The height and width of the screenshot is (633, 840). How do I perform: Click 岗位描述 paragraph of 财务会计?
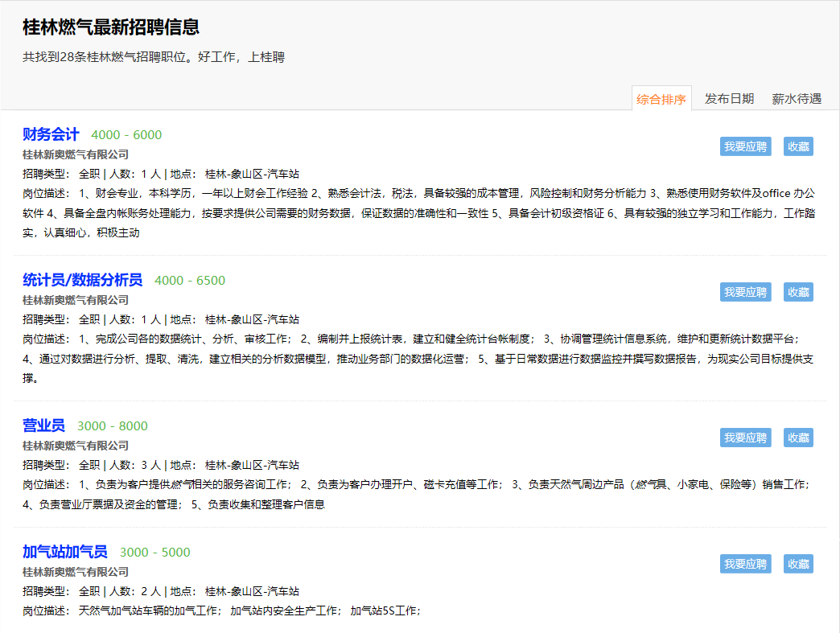click(x=419, y=212)
